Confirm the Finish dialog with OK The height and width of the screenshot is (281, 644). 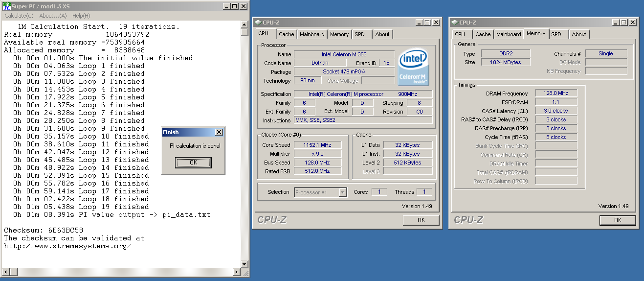pyautogui.click(x=193, y=163)
